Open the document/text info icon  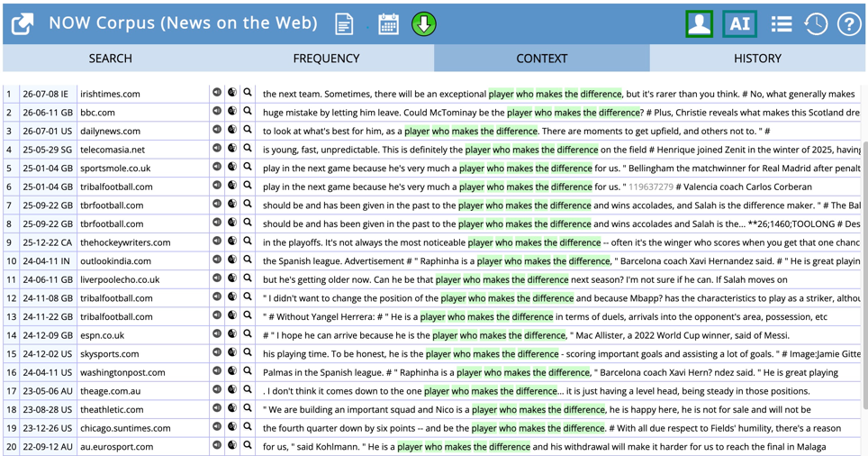click(344, 24)
